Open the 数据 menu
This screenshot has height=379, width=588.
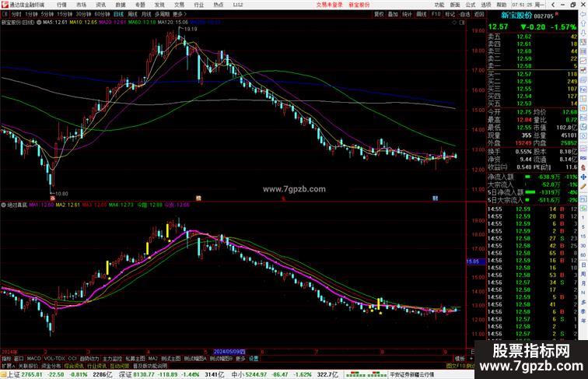point(121,5)
